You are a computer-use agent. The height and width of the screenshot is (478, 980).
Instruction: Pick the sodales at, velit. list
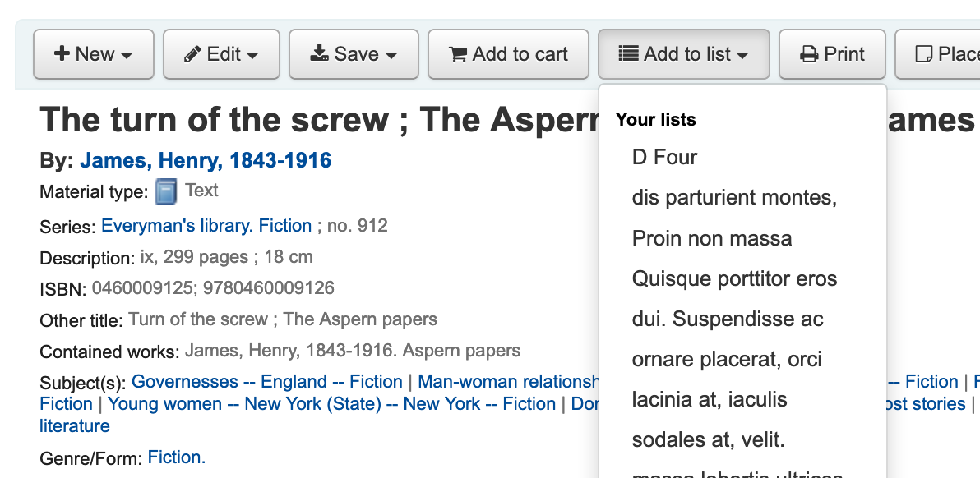708,440
